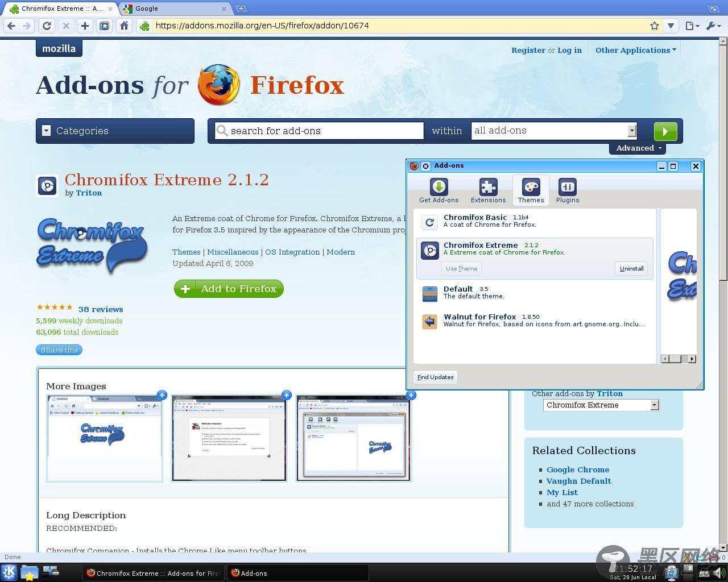This screenshot has width=728, height=582.
Task: Click the Find Updates button
Action: point(436,377)
